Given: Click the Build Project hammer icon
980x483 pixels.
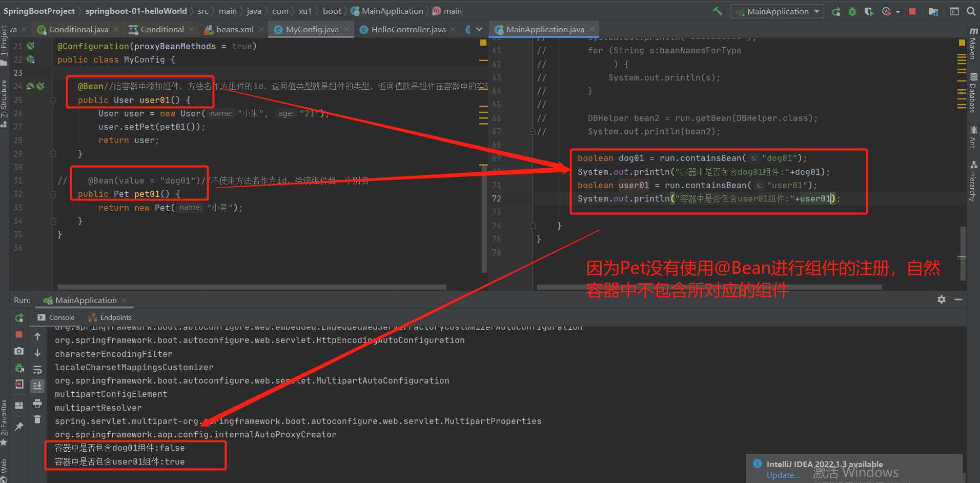Looking at the screenshot, I should click(x=718, y=11).
